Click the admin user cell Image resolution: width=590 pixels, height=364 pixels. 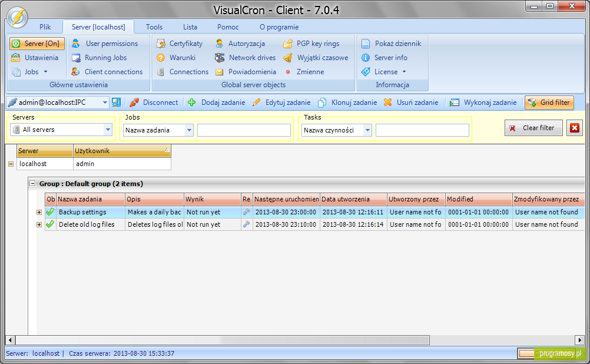(122, 164)
